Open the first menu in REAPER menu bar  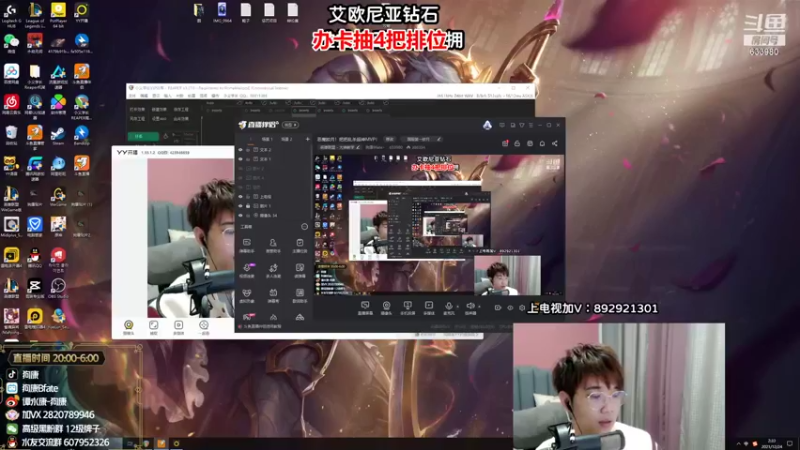tap(132, 95)
